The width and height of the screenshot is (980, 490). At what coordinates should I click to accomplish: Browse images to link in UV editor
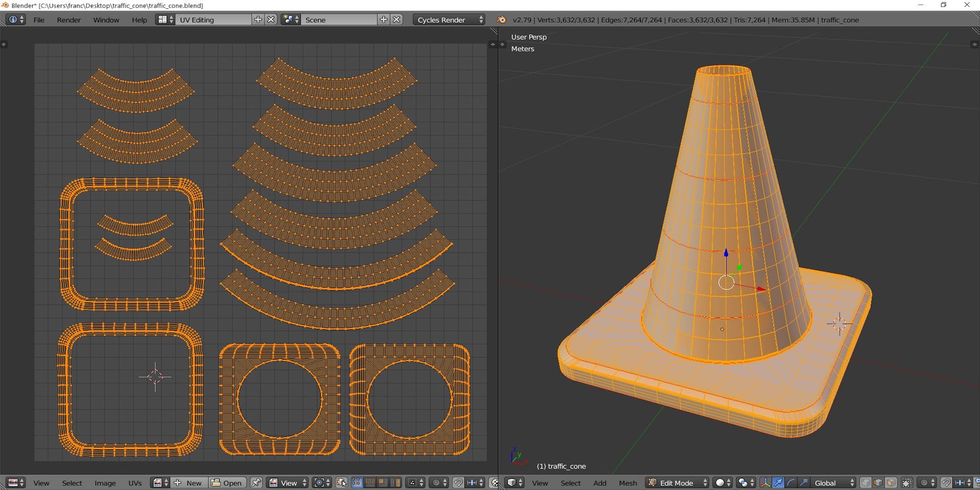160,482
